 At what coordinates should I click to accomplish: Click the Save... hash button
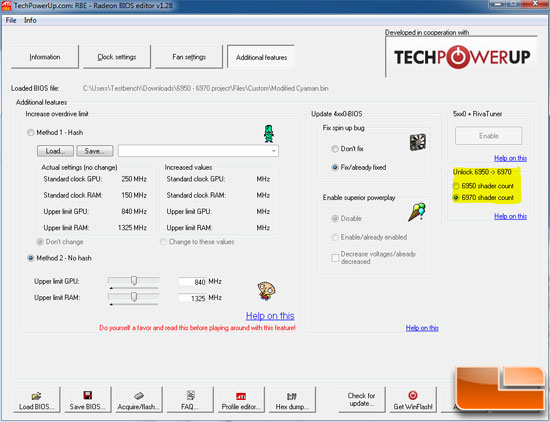[95, 151]
